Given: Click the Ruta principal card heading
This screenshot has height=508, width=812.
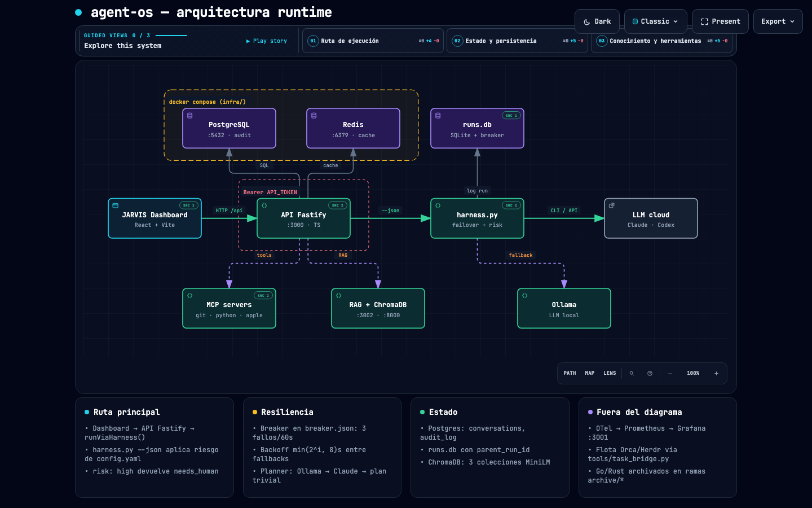Looking at the screenshot, I should (x=126, y=412).
